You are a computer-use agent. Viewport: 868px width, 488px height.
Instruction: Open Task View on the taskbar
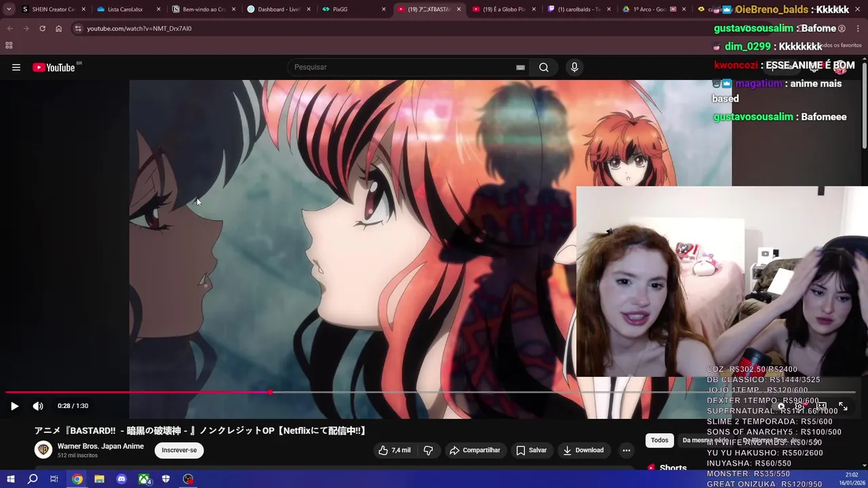tap(54, 479)
